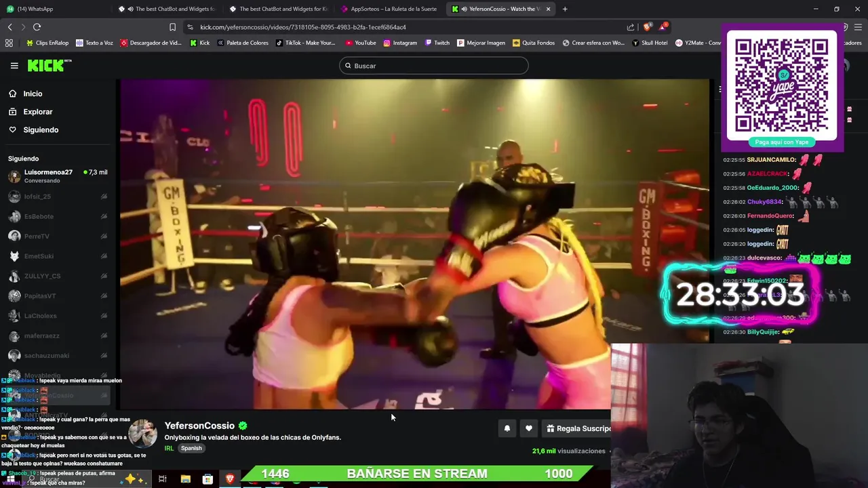
Task: Open Brave Rewards triangle icon
Action: [x=663, y=27]
